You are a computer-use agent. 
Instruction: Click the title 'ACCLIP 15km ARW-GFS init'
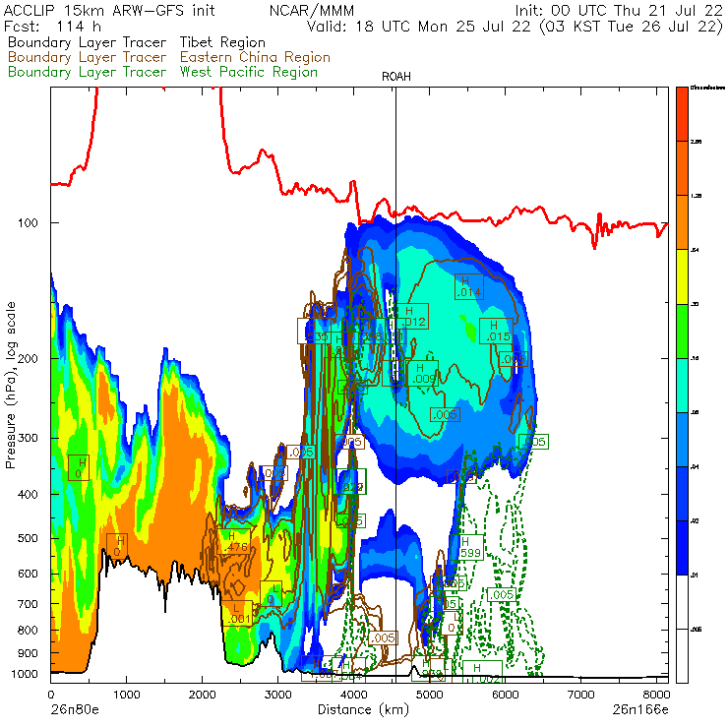click(109, 10)
